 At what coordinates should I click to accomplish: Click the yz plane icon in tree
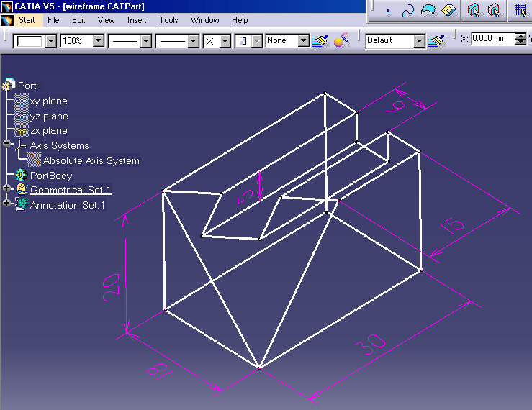(22, 116)
